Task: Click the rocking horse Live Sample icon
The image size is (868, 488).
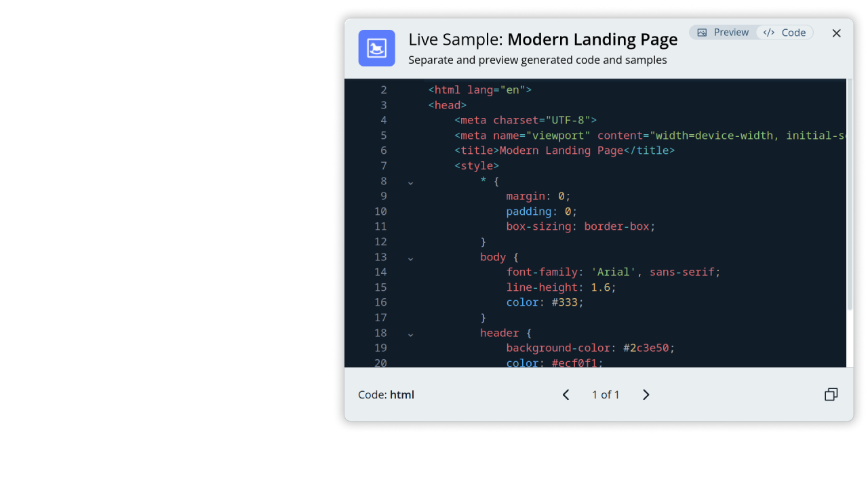Action: point(376,48)
